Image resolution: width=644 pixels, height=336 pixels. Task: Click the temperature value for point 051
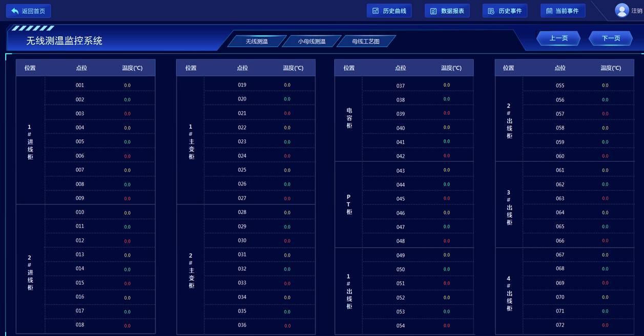pyautogui.click(x=447, y=283)
